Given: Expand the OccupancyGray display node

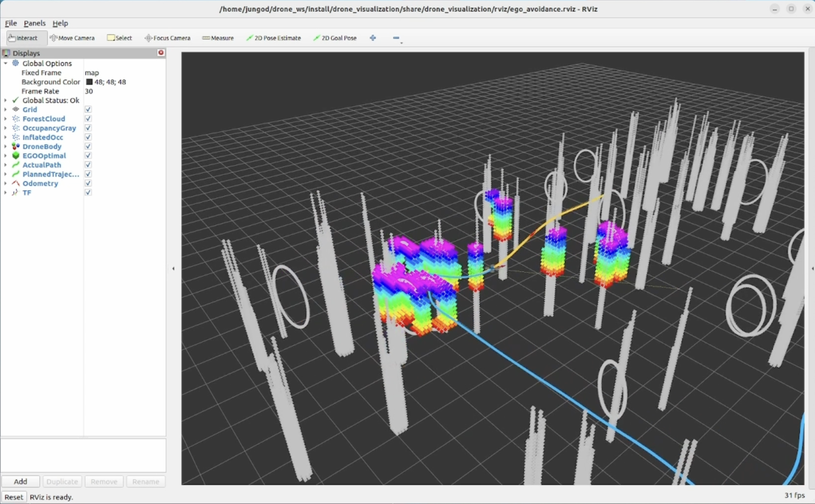Looking at the screenshot, I should tap(6, 128).
